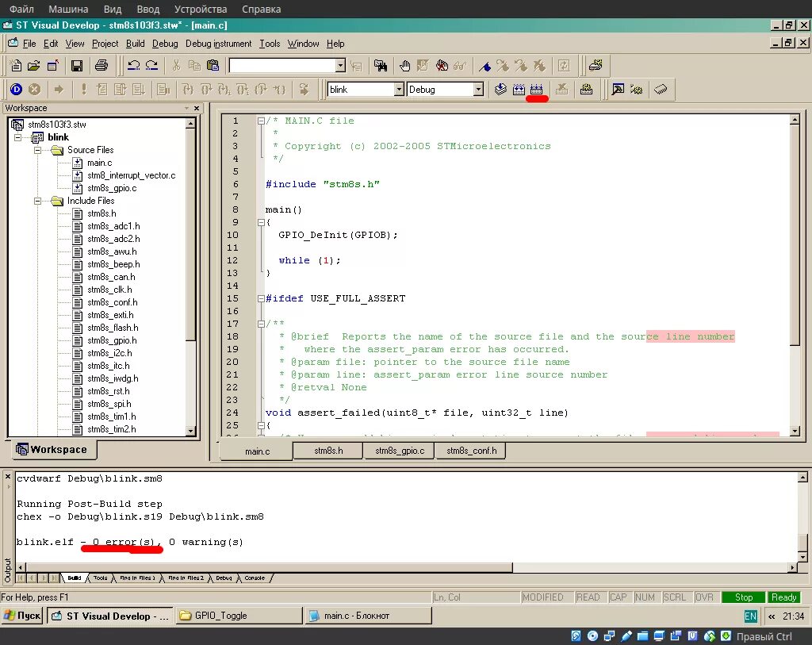Image resolution: width=812 pixels, height=645 pixels.
Task: Select stm8s_gpio.c in Source Files
Action: coord(112,188)
